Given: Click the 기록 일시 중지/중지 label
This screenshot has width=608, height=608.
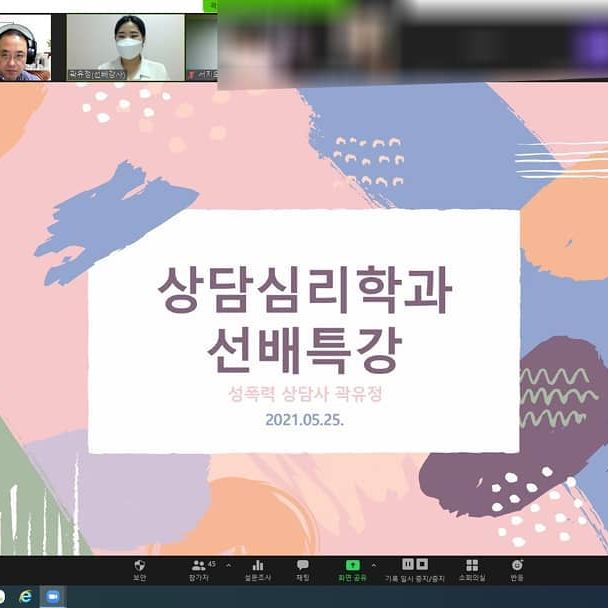Looking at the screenshot, I should (415, 578).
